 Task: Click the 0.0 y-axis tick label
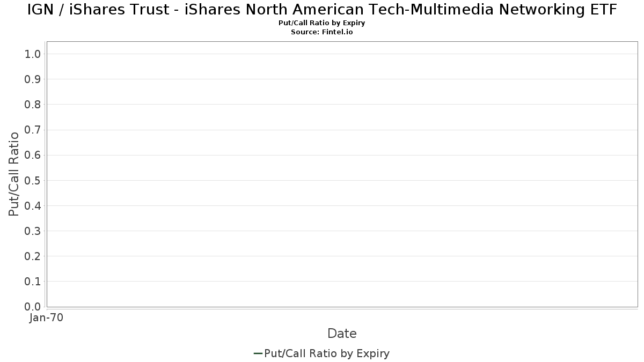pyautogui.click(x=33, y=307)
